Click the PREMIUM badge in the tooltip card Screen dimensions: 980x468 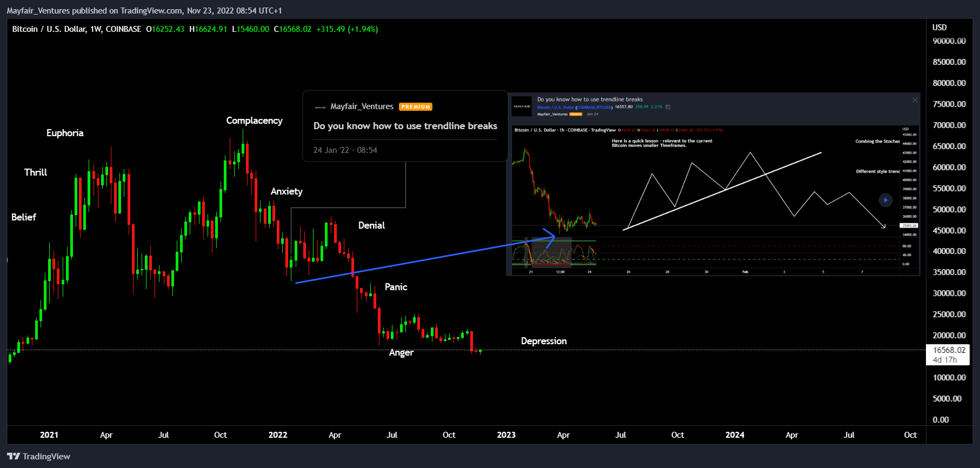[x=416, y=107]
